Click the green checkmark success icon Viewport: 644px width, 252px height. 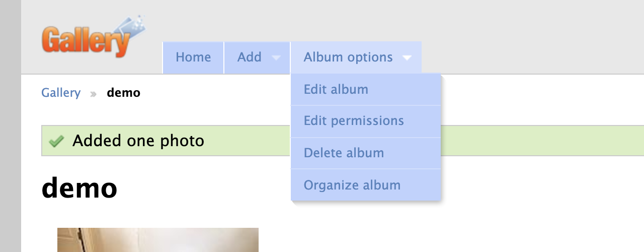pos(56,141)
